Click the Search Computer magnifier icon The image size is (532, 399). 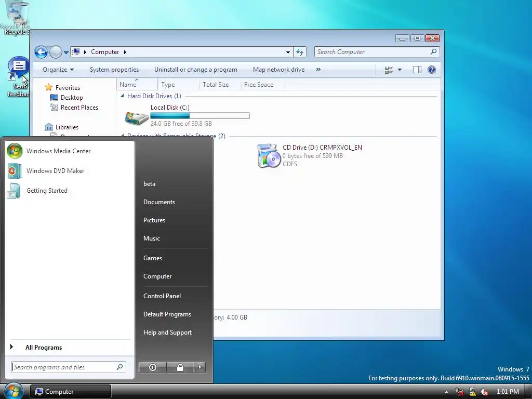click(x=433, y=51)
